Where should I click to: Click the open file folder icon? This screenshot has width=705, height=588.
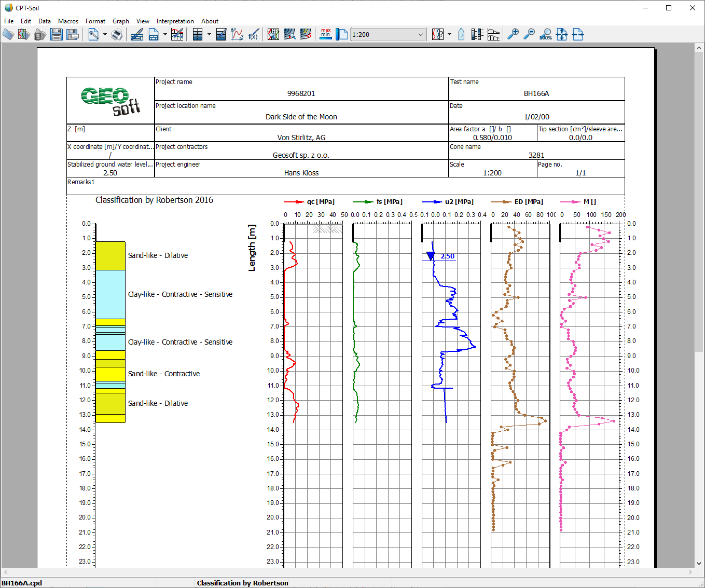pyautogui.click(x=8, y=35)
